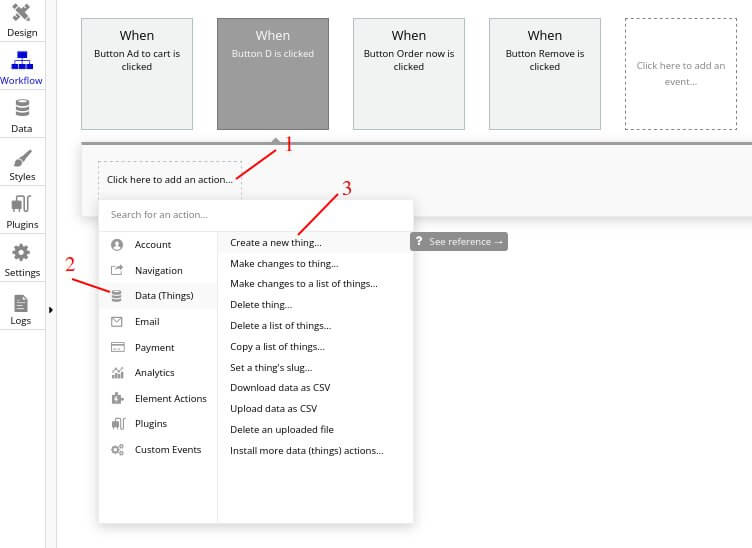Open the Element Actions category

170,398
